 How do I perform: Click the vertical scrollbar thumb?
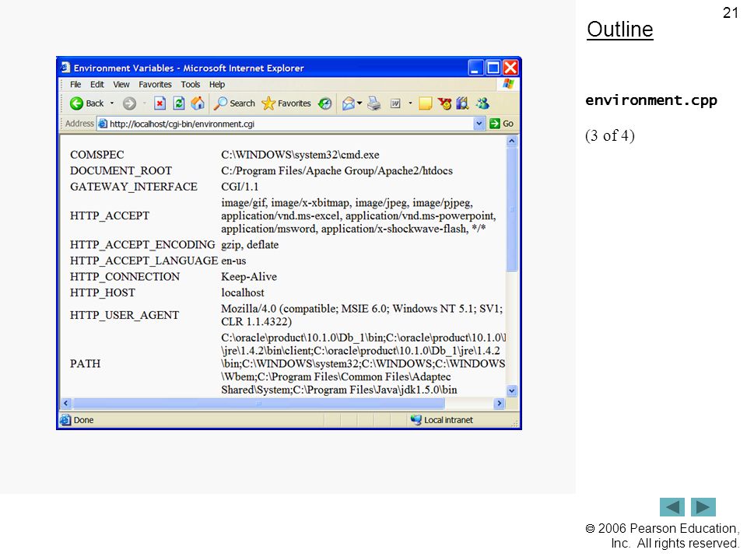(x=512, y=209)
